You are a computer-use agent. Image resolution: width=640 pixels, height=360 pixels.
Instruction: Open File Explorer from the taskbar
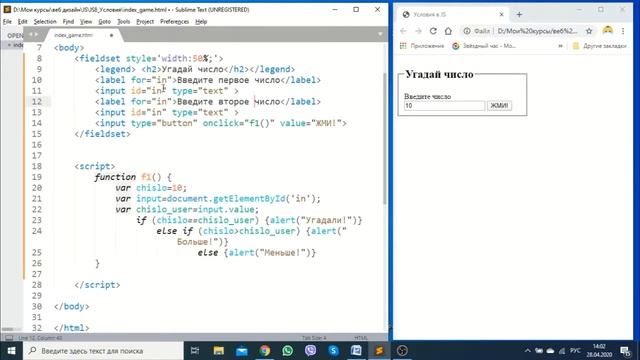point(219,351)
